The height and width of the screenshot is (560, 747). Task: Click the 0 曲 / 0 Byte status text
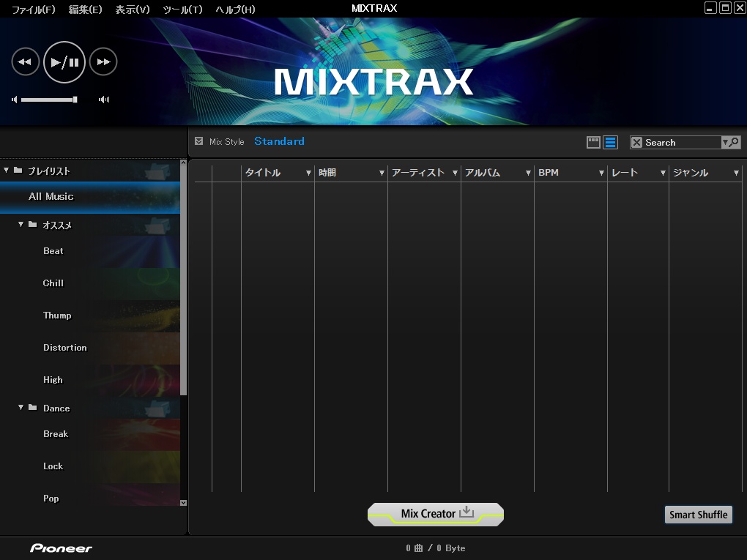point(436,548)
